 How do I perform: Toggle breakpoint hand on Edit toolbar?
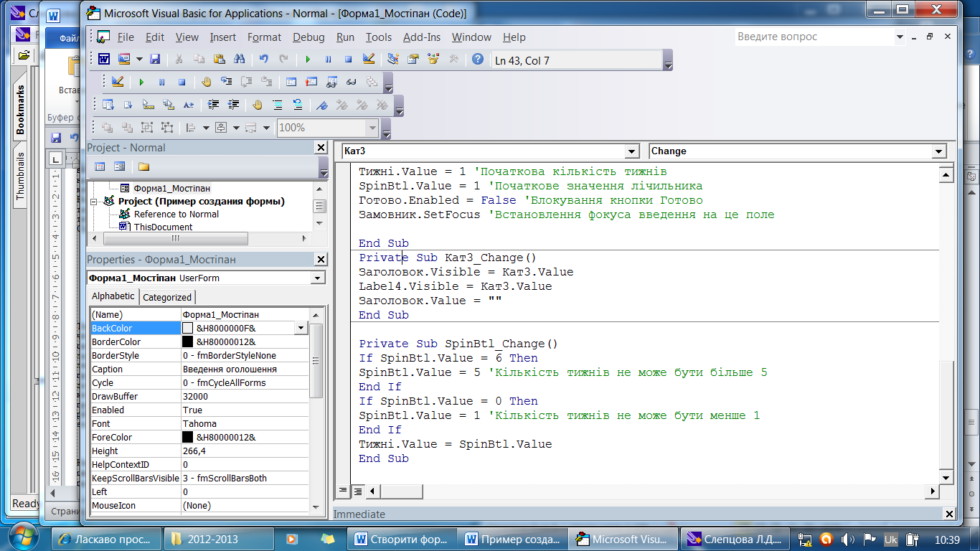pos(258,105)
